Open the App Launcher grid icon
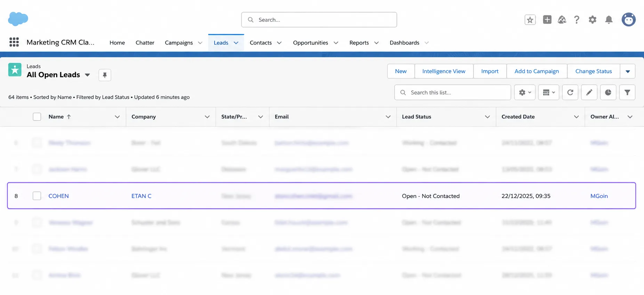The width and height of the screenshot is (644, 295). 14,42
